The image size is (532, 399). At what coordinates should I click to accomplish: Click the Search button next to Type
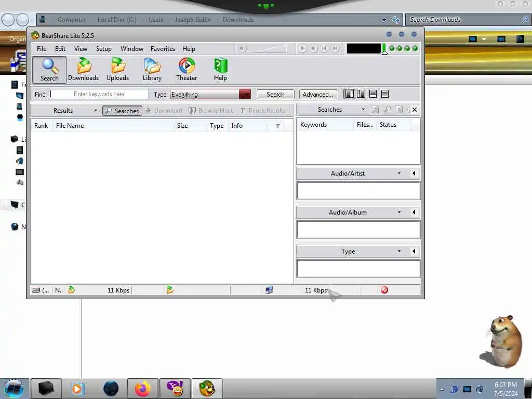(275, 95)
